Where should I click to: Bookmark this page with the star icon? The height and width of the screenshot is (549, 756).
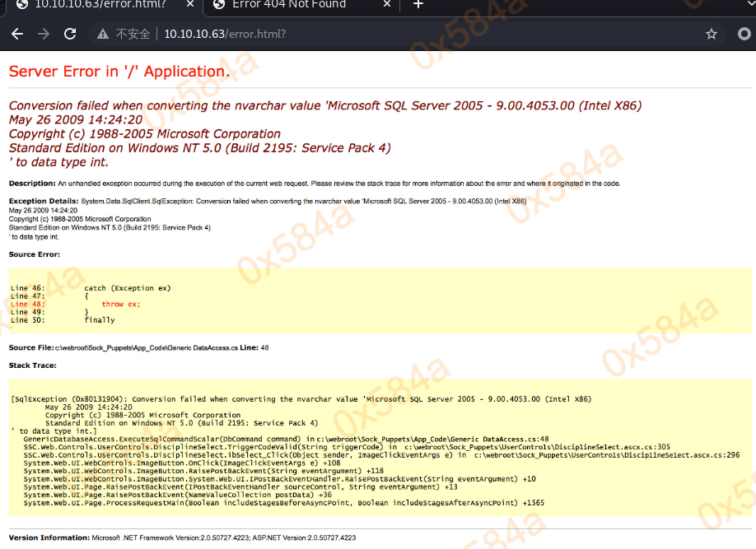(712, 35)
